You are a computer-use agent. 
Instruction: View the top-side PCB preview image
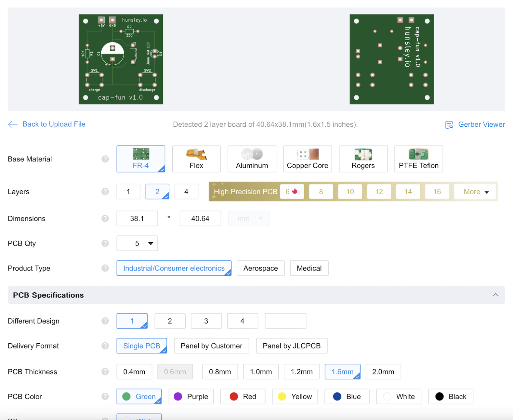click(121, 59)
